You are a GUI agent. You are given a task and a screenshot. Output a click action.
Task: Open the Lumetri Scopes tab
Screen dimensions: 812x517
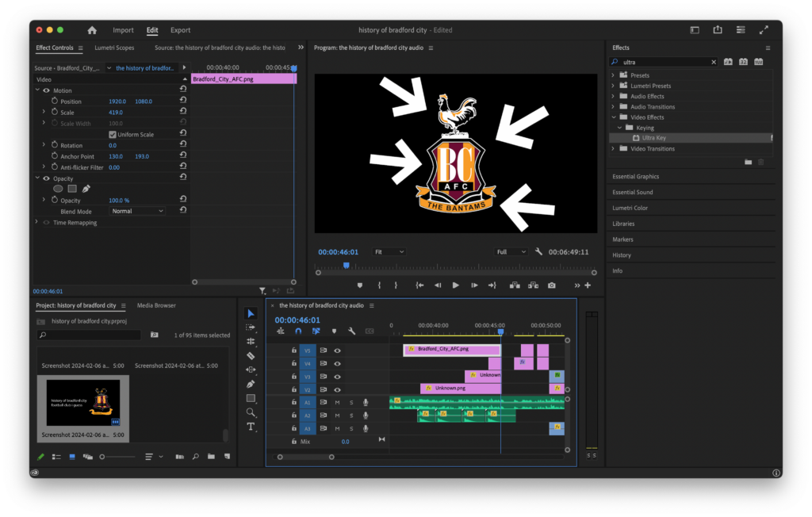pyautogui.click(x=114, y=48)
